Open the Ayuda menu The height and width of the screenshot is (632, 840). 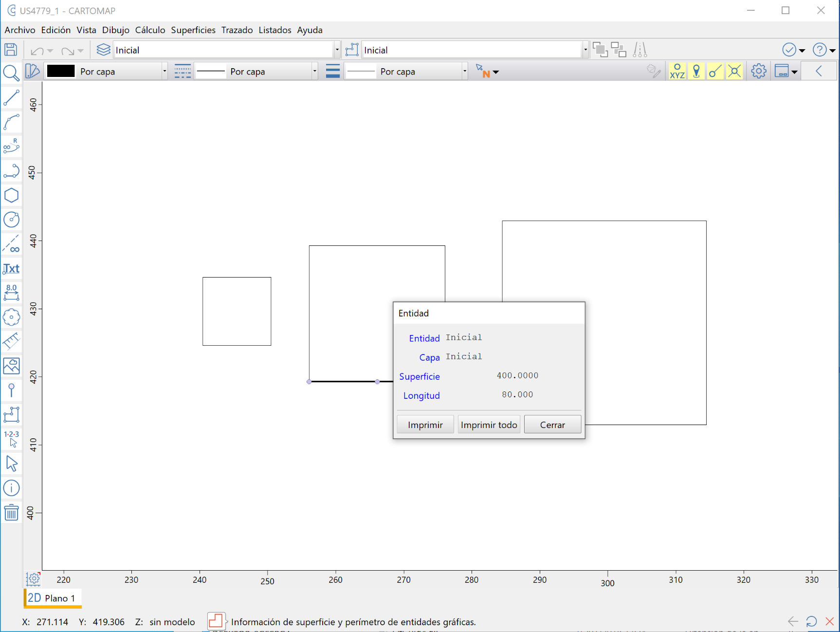pyautogui.click(x=310, y=30)
